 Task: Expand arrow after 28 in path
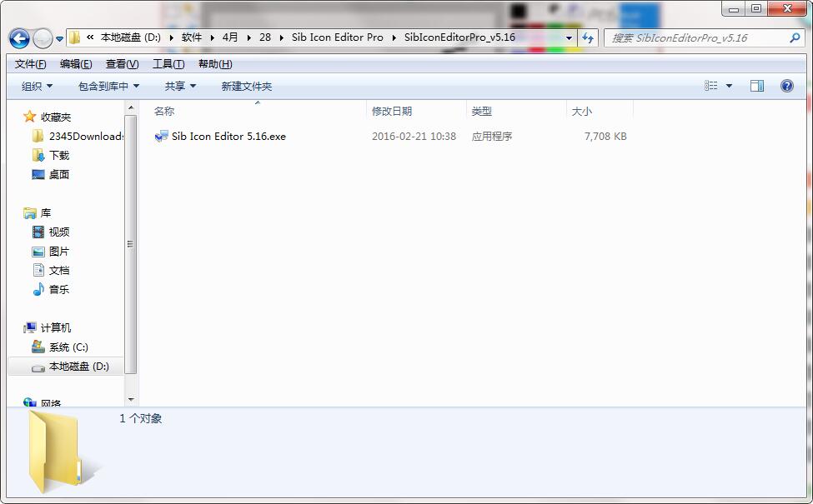282,37
